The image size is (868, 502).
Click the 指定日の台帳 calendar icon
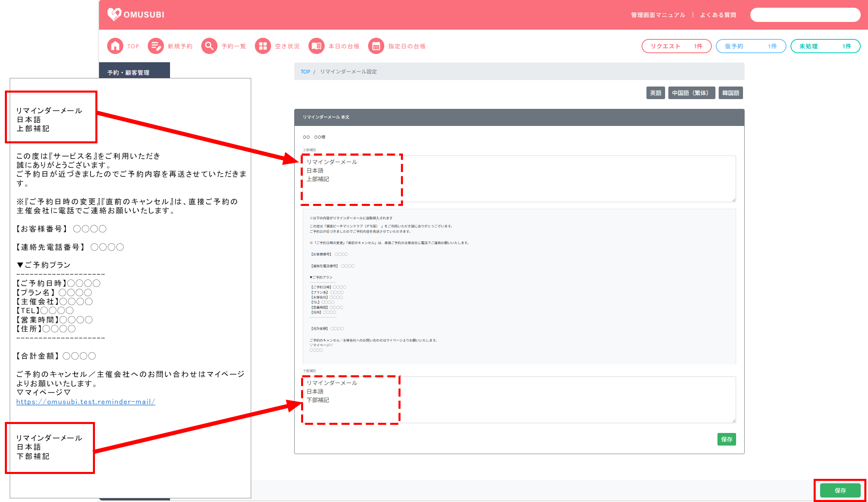click(376, 46)
